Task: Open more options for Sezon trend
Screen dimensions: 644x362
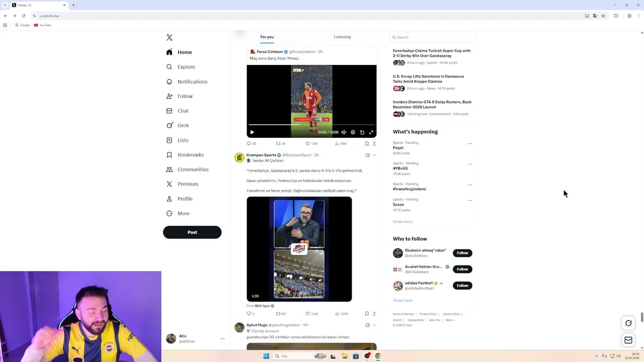Action: click(470, 200)
